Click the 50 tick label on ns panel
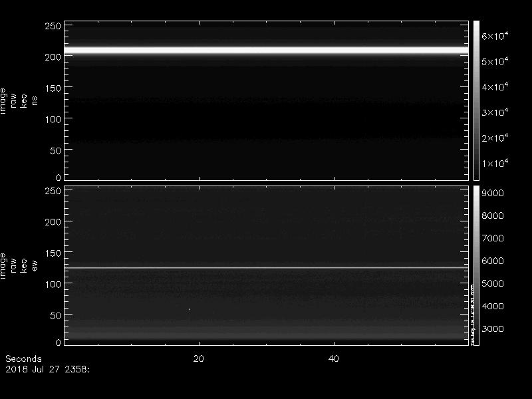Viewport: 532px width, 399px height. 56,151
